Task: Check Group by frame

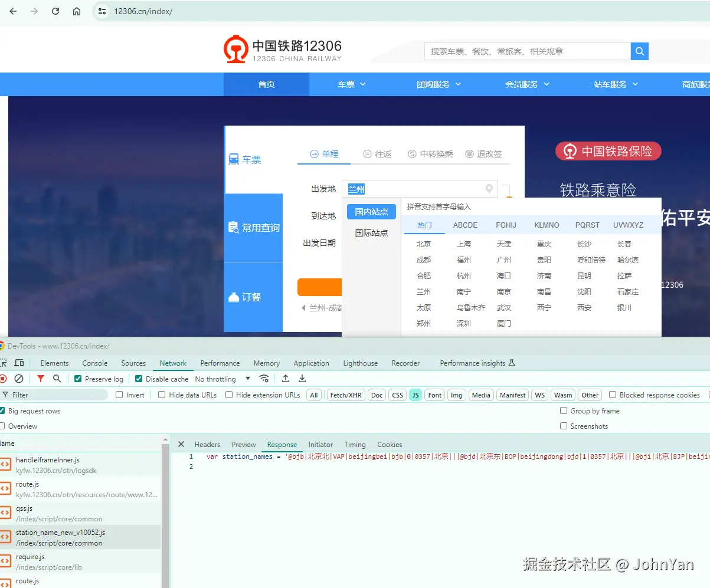Action: point(564,410)
